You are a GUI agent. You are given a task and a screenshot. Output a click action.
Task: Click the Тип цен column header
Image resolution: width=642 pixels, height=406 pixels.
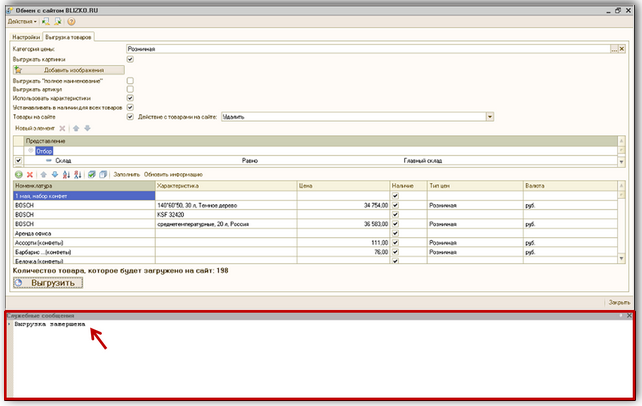point(475,186)
